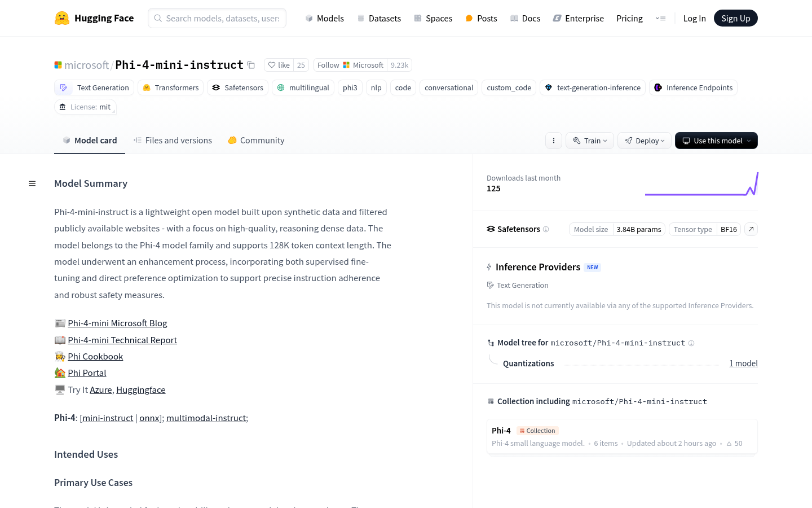
Task: Click the 9.23k followers count
Action: [x=399, y=65]
